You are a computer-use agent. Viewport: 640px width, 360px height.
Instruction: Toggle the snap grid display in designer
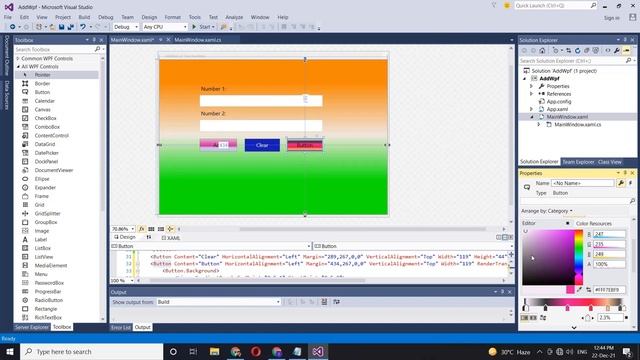151,229
